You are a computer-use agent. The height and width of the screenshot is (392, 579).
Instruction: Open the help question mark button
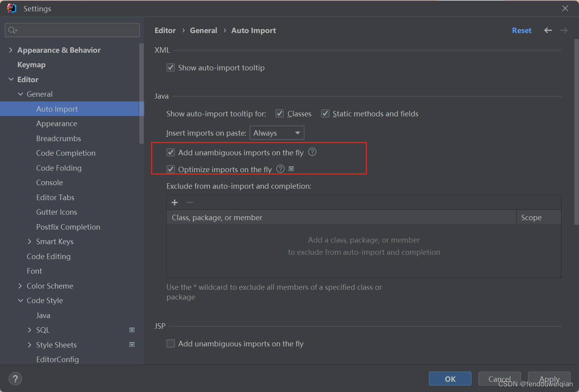point(15,379)
